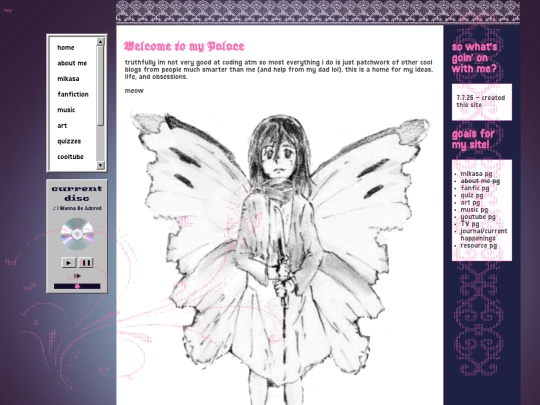Viewport: 540px width, 405px height.
Task: Click the 'music pg' goal item
Action: coord(474,209)
